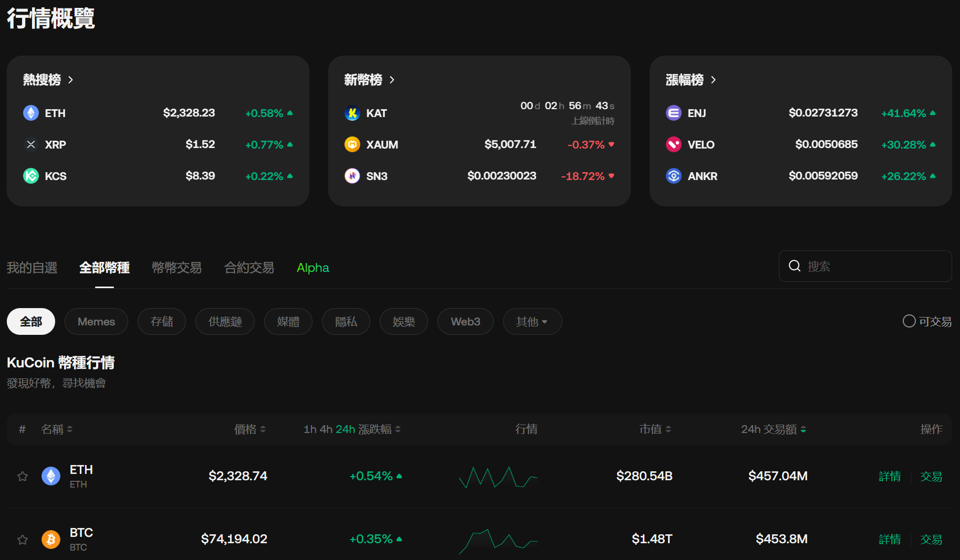The image size is (960, 560).
Task: Click the BTC coin icon in the table
Action: (x=51, y=539)
